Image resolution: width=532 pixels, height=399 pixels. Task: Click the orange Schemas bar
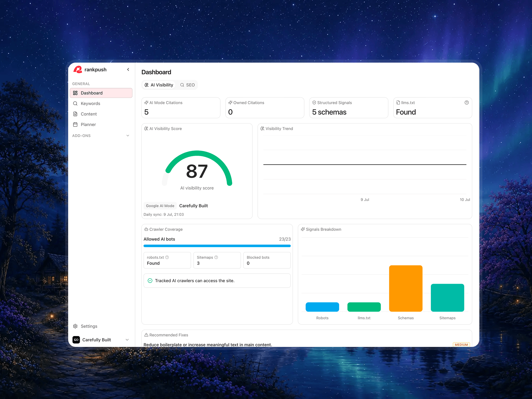point(406,288)
